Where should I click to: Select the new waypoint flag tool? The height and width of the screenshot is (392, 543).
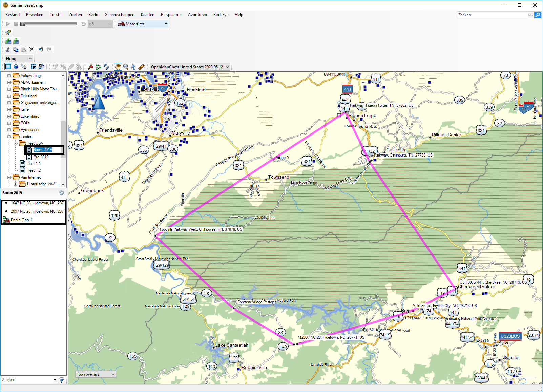[x=90, y=67]
